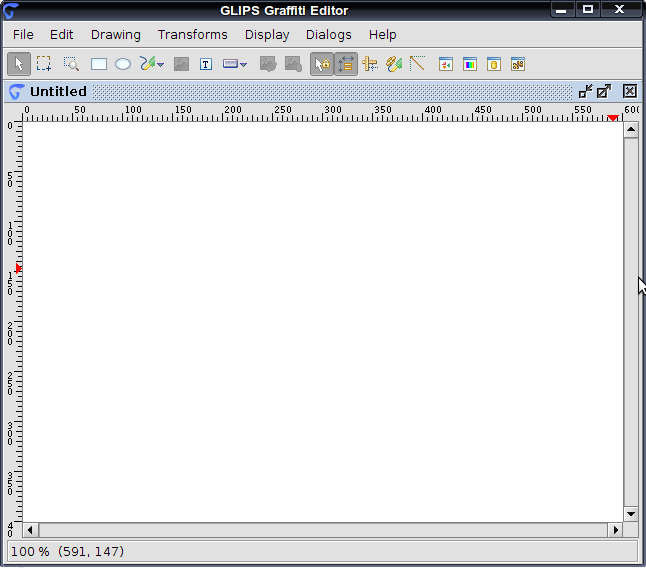The image size is (646, 568).
Task: Close the Untitled document frame
Action: click(x=630, y=91)
